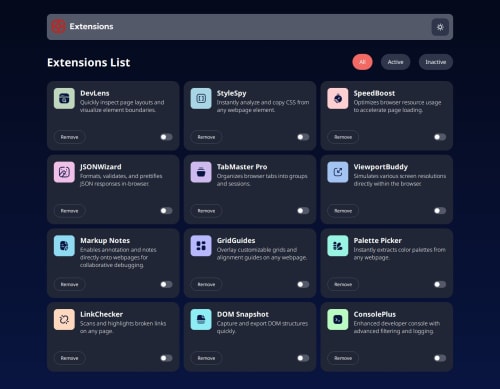Enable the Palette Picker toggle

tap(440, 284)
